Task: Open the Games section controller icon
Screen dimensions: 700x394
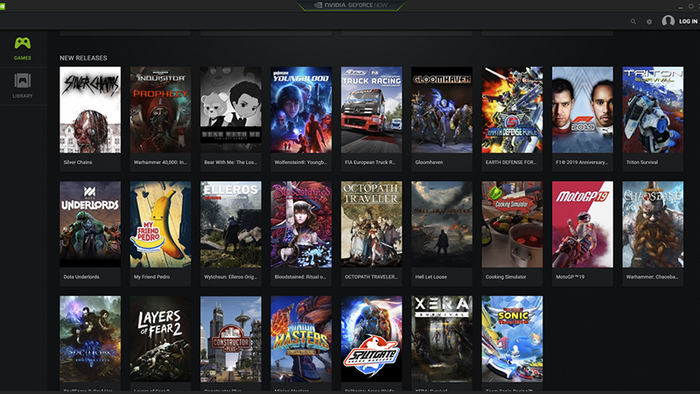Action: point(22,43)
